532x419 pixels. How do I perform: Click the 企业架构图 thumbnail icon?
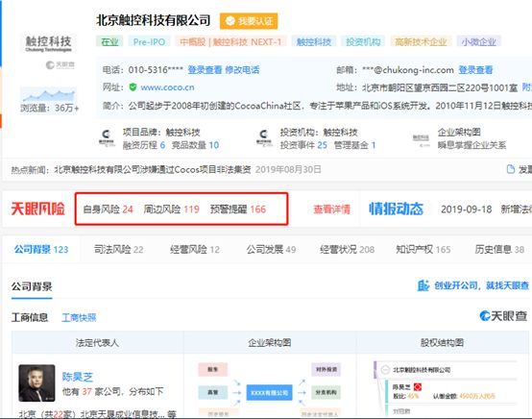pyautogui.click(x=421, y=140)
